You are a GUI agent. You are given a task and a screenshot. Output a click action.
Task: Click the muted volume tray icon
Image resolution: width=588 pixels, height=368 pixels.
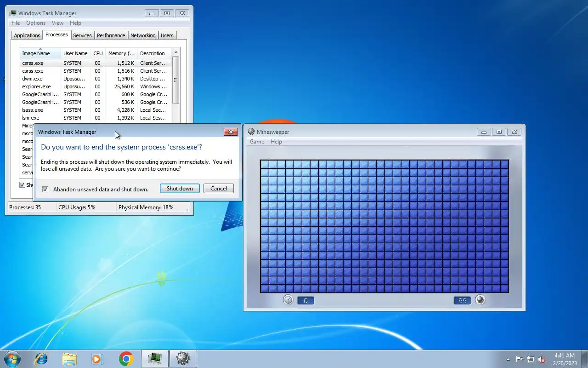point(542,359)
